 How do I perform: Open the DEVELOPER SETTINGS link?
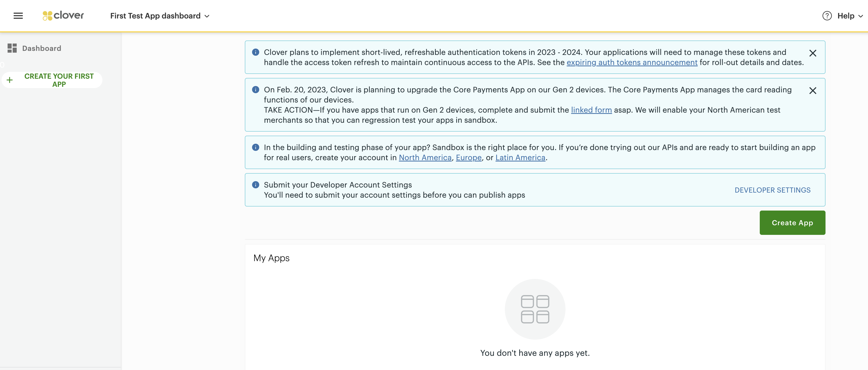coord(772,190)
